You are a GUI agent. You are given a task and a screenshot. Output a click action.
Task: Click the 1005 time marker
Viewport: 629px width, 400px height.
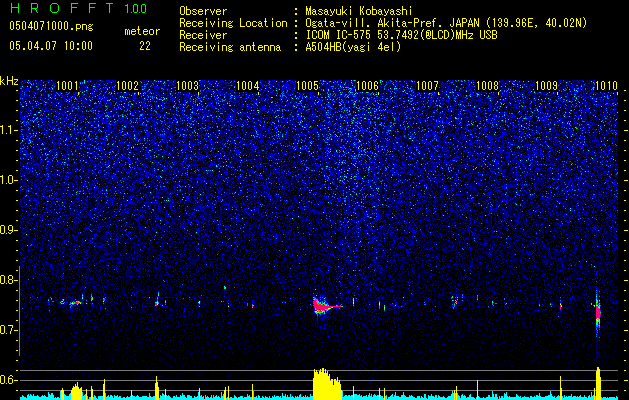point(307,86)
